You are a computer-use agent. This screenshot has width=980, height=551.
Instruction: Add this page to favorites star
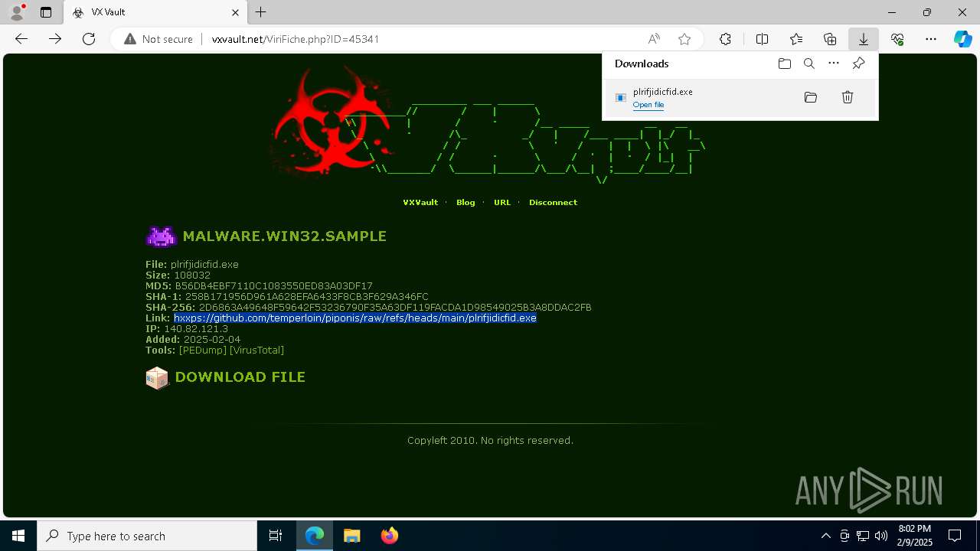[x=684, y=39]
